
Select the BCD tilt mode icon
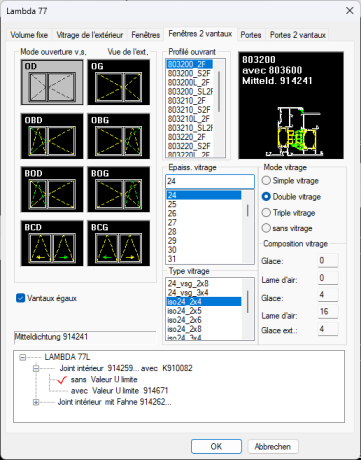pyautogui.click(x=52, y=243)
